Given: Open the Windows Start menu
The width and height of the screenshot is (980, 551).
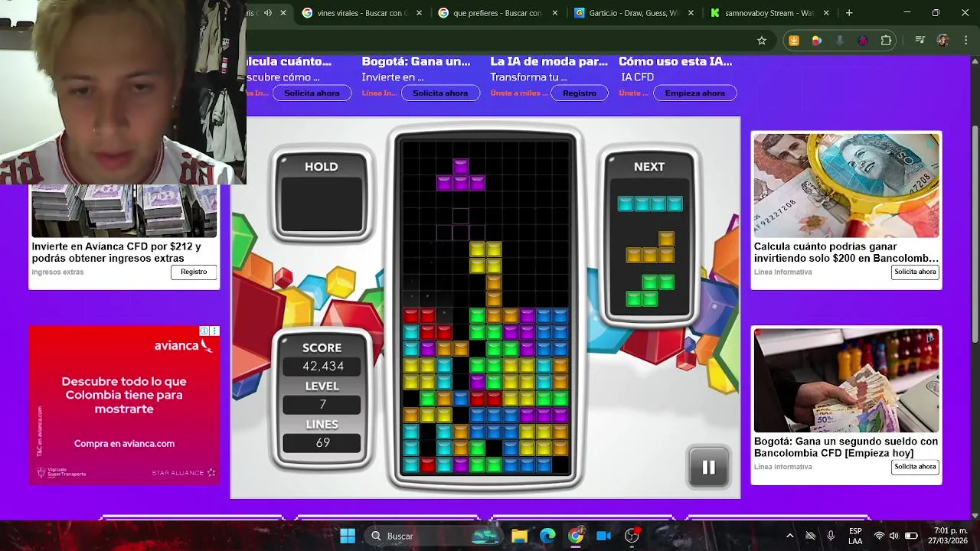Looking at the screenshot, I should point(347,536).
